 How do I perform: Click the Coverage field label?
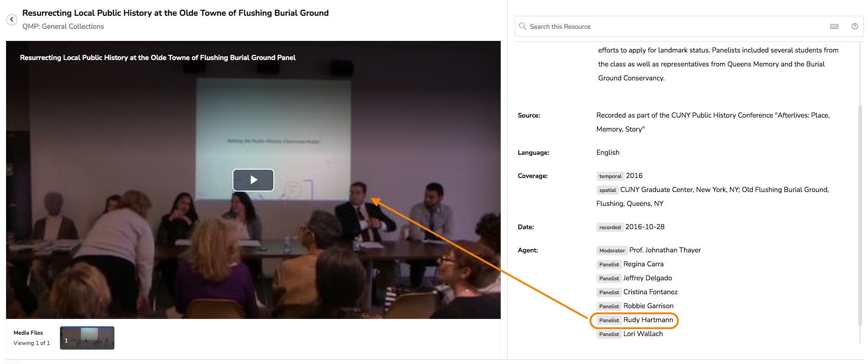pyautogui.click(x=533, y=176)
